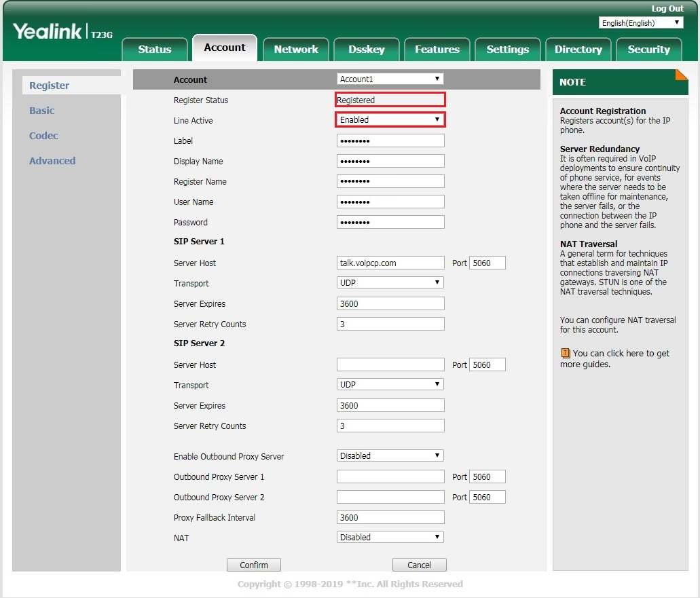This screenshot has height=598, width=700.
Task: Open the SIP Server 2 Transport dropdown
Action: coord(390,384)
